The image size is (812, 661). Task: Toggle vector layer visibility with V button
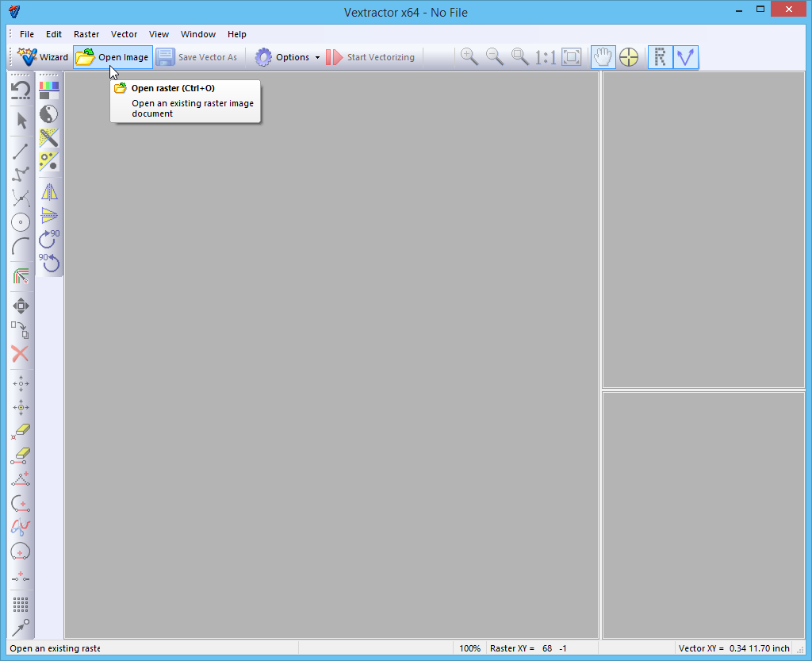pyautogui.click(x=685, y=57)
